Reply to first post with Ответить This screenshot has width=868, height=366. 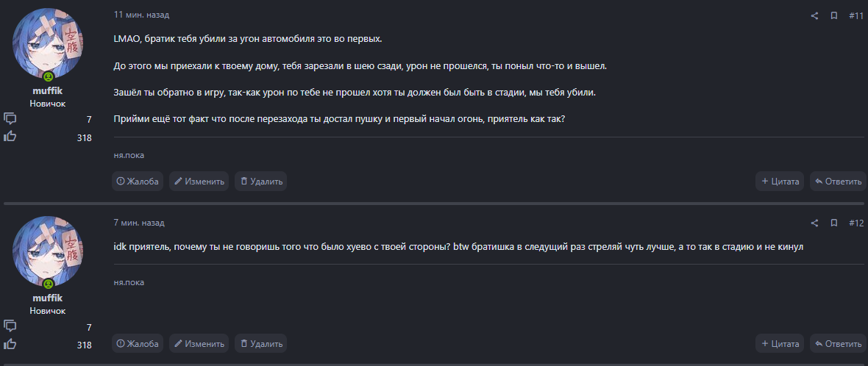coord(838,182)
